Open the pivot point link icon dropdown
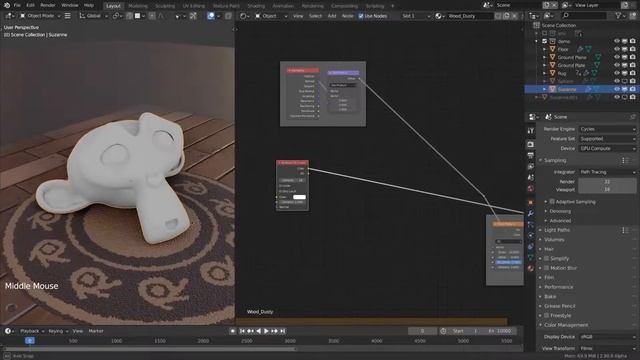 117,16
